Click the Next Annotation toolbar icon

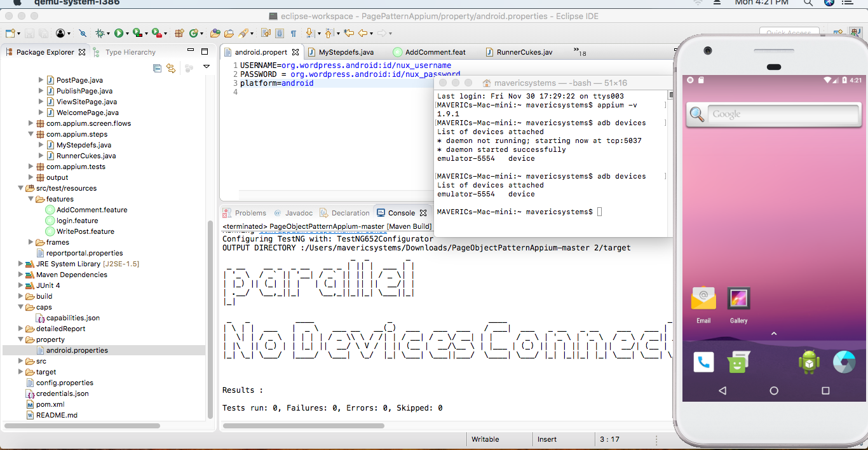tap(309, 33)
